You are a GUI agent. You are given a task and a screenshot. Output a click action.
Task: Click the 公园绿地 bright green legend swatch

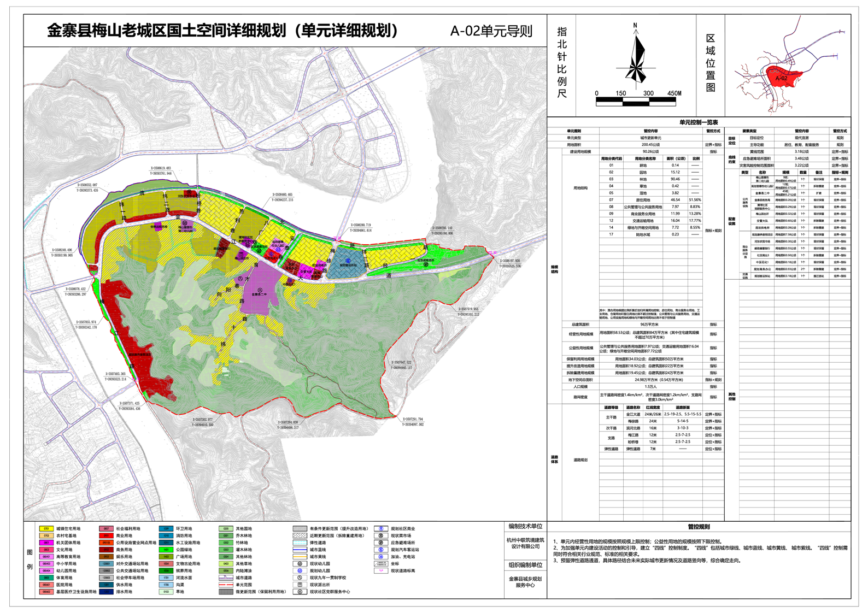pyautogui.click(x=166, y=550)
